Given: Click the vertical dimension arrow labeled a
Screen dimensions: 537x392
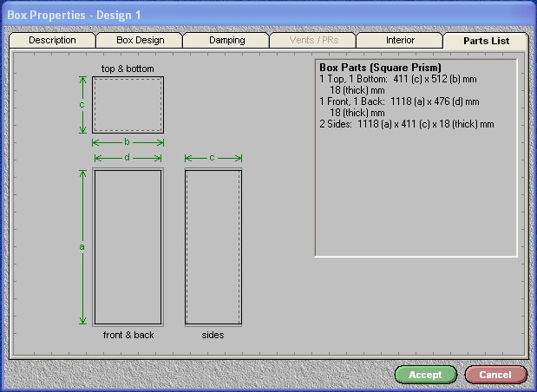Looking at the screenshot, I should tap(82, 246).
